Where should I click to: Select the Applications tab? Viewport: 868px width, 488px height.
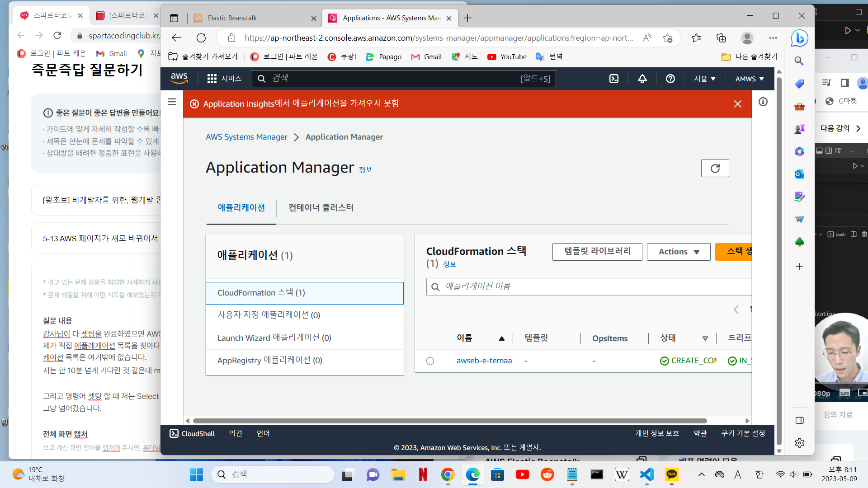[x=241, y=208]
